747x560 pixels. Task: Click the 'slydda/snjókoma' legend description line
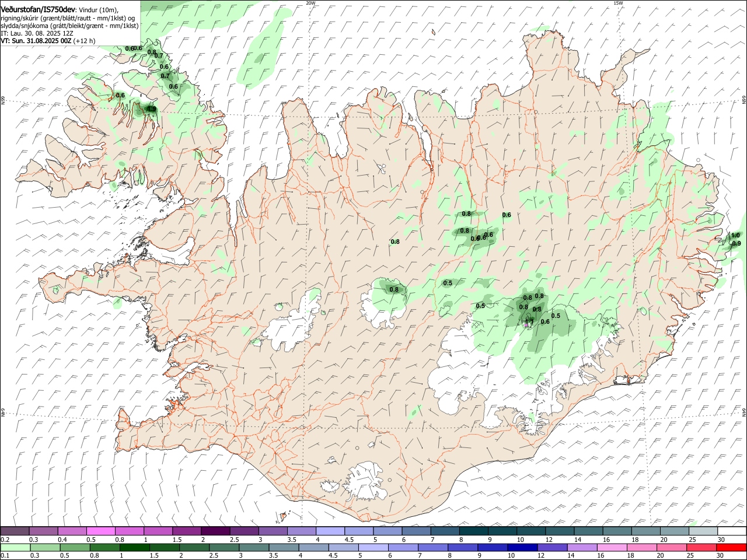[x=69, y=26]
